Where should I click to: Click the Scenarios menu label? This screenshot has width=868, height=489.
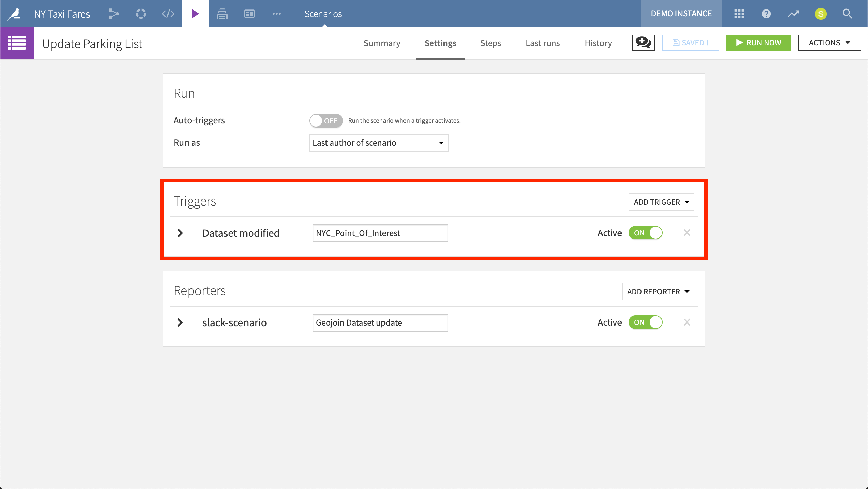point(323,14)
